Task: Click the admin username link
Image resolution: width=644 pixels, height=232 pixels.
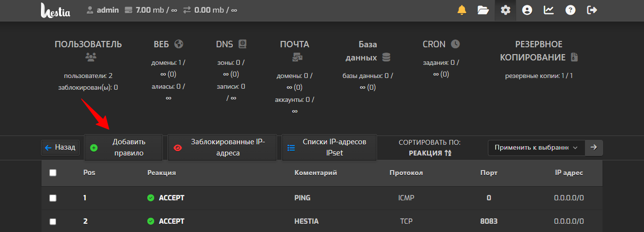Action: coord(108,10)
